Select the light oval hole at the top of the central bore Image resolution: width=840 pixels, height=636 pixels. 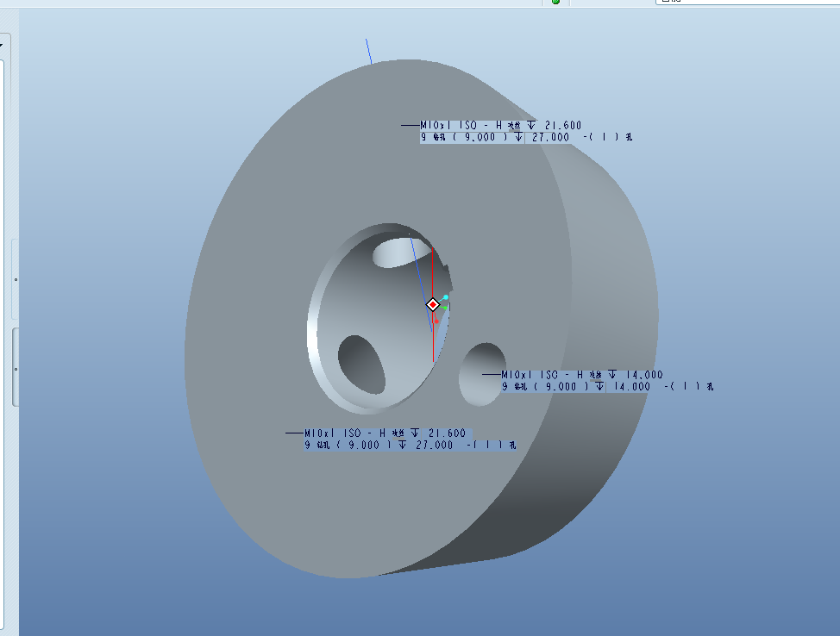pyautogui.click(x=402, y=253)
